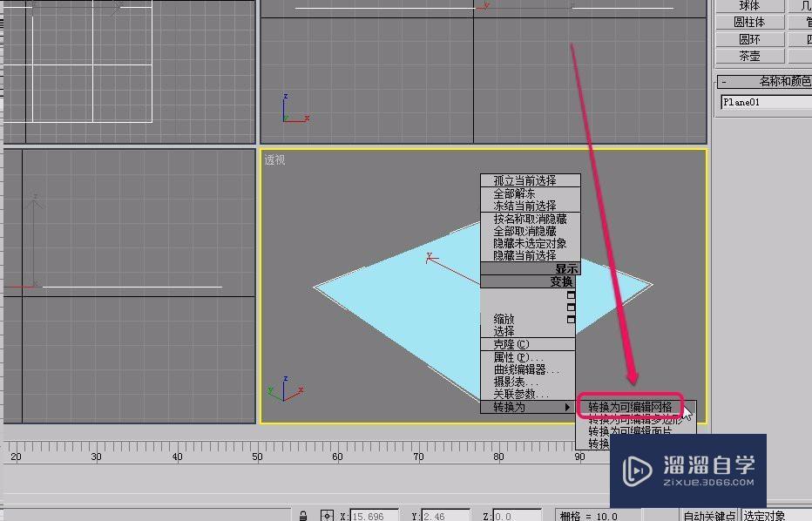Click the 变换 quad menu header

[528, 281]
